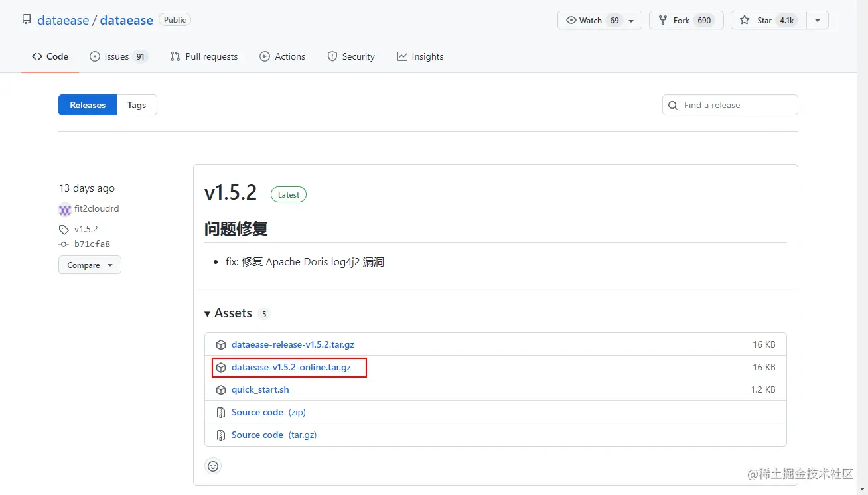Switch to the Code tab
Image resolution: width=868 pixels, height=495 pixels.
(50, 56)
